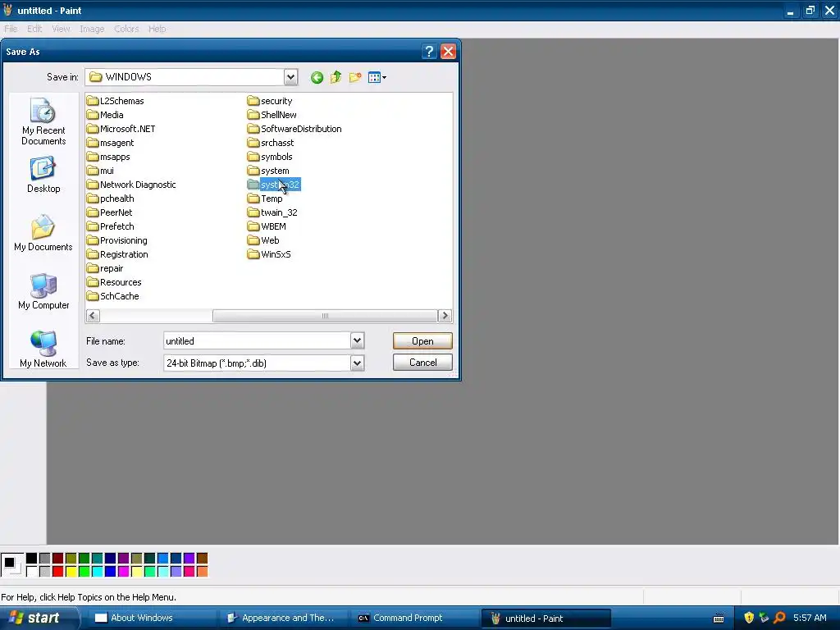The height and width of the screenshot is (630, 840).
Task: Click the file list left scroll arrow
Action: [x=93, y=316]
